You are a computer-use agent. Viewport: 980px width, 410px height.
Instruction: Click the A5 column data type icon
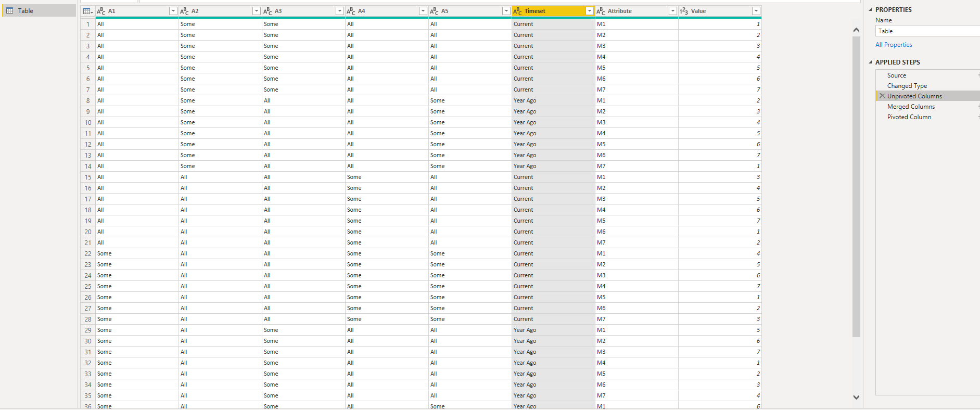(x=434, y=11)
